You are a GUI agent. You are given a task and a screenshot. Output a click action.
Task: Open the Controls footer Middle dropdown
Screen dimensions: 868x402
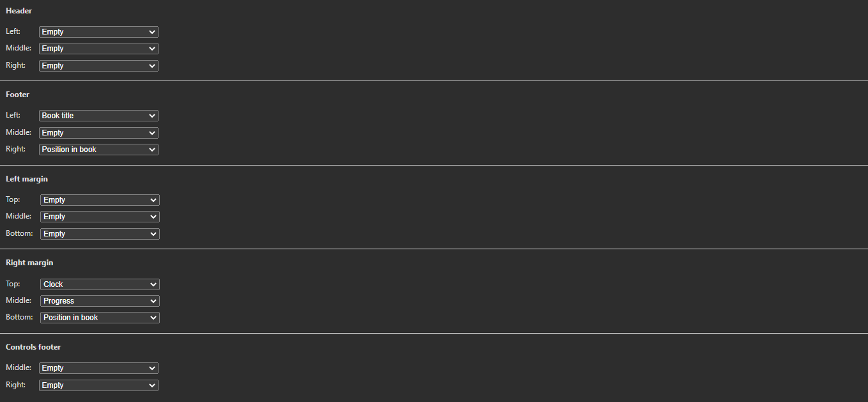tap(98, 368)
